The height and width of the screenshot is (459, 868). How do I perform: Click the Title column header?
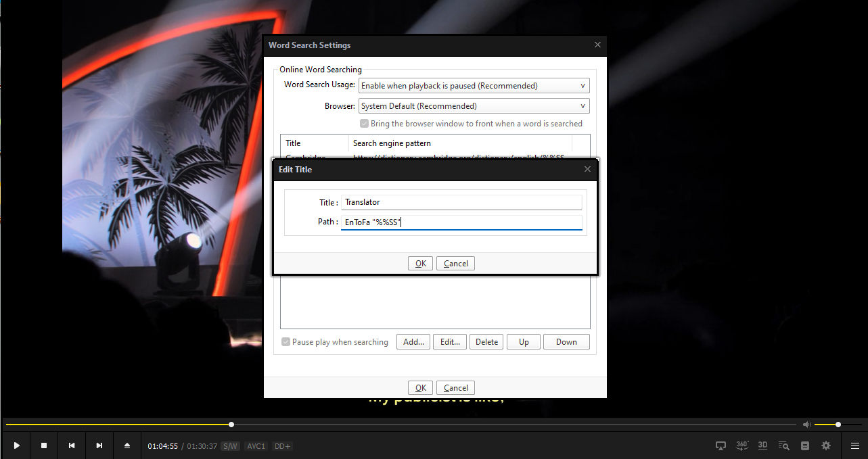(x=315, y=143)
